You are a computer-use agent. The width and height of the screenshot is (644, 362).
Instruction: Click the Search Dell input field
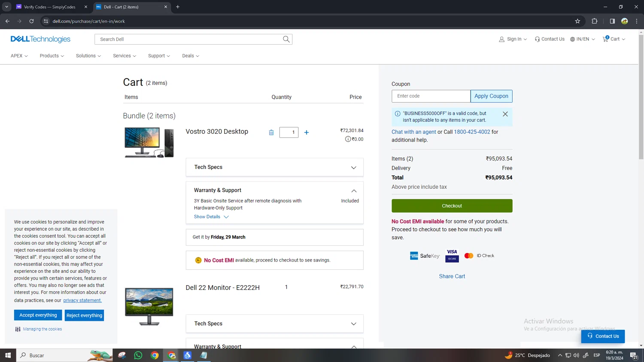click(x=189, y=39)
